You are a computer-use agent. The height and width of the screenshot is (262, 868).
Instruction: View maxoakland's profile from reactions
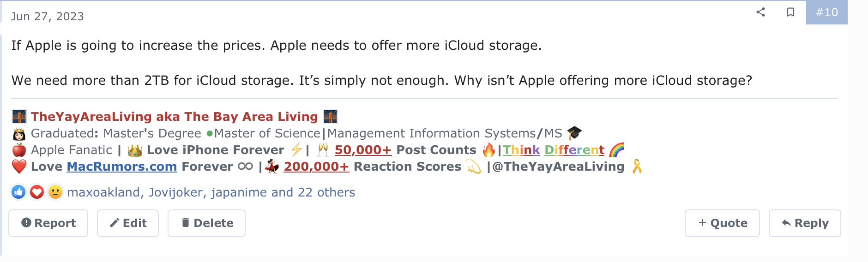pyautogui.click(x=103, y=192)
